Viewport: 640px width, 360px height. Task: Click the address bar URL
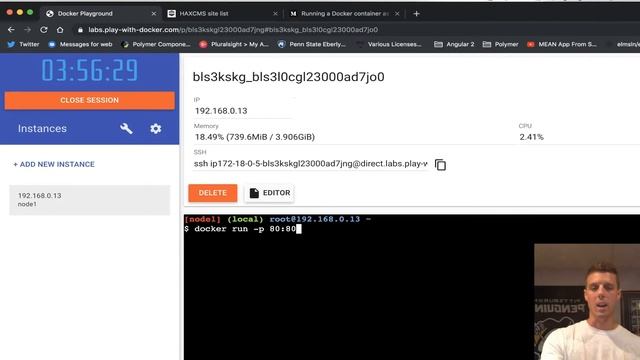[233, 30]
